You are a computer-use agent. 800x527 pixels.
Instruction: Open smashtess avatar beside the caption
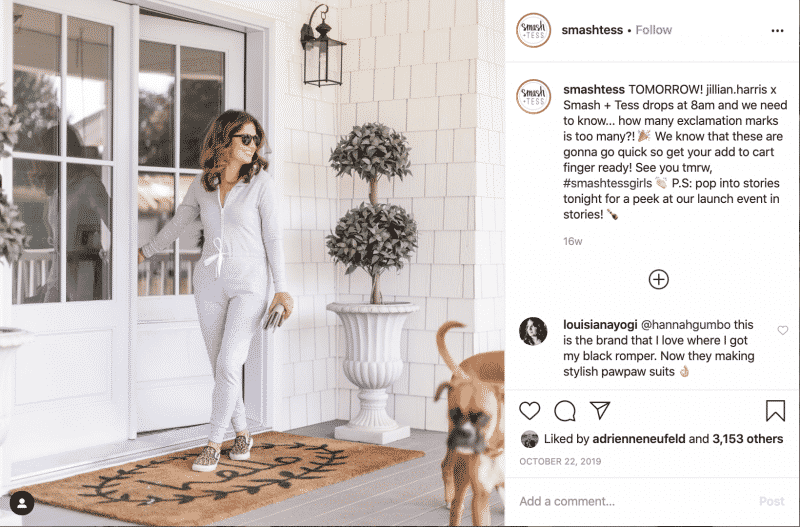coord(534,96)
